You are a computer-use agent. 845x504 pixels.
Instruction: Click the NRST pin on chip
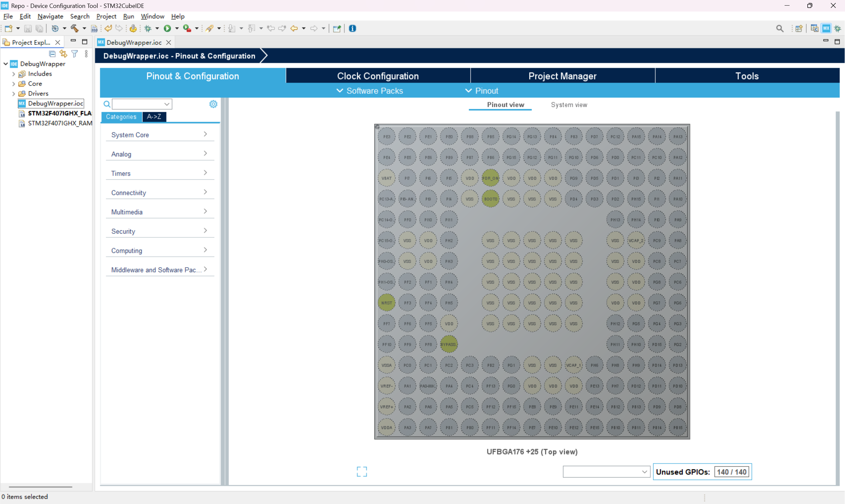[387, 303]
